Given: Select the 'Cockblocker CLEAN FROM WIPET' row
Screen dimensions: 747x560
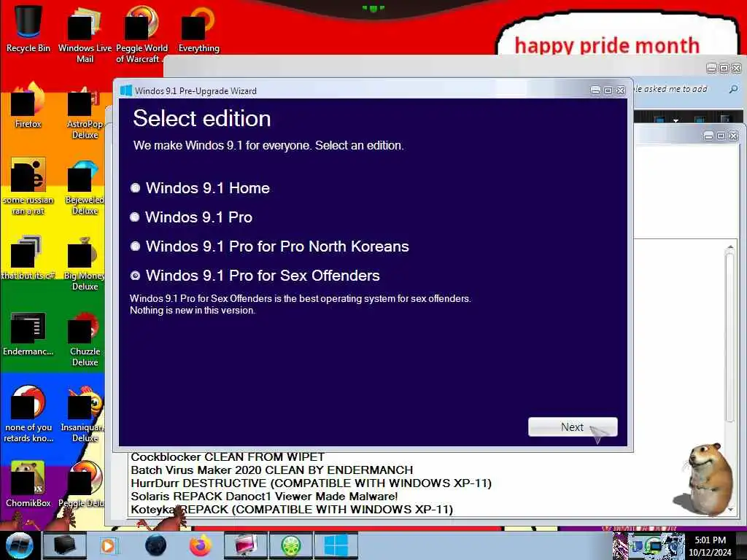Looking at the screenshot, I should coord(228,457).
